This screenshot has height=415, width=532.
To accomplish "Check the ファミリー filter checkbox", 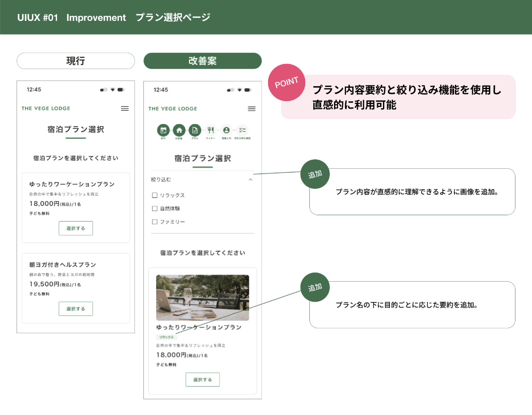I will click(x=155, y=222).
